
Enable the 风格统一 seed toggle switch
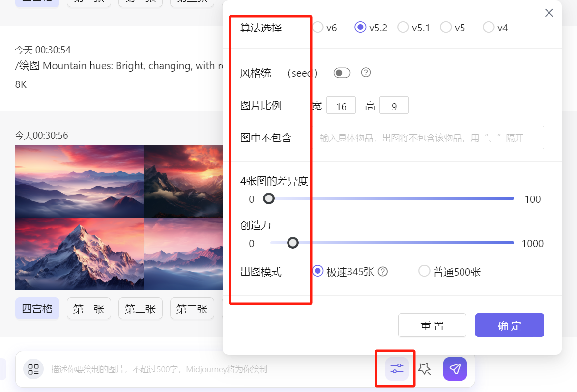[342, 72]
